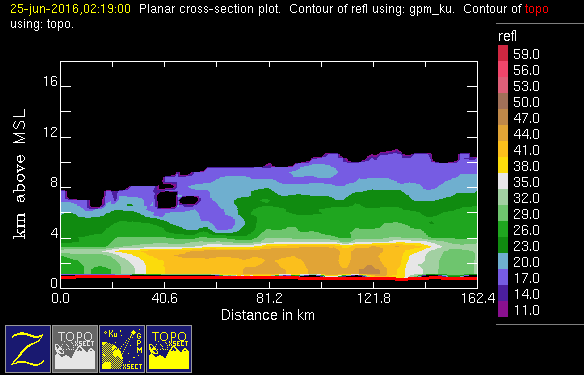
Task: Pick the 35.0 white legend swatch
Action: 503,181
